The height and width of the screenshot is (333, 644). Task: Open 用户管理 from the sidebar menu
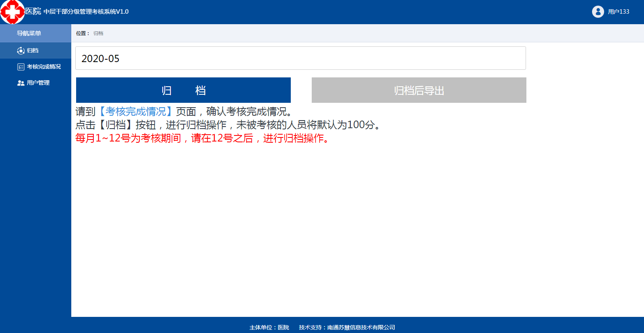coord(38,83)
